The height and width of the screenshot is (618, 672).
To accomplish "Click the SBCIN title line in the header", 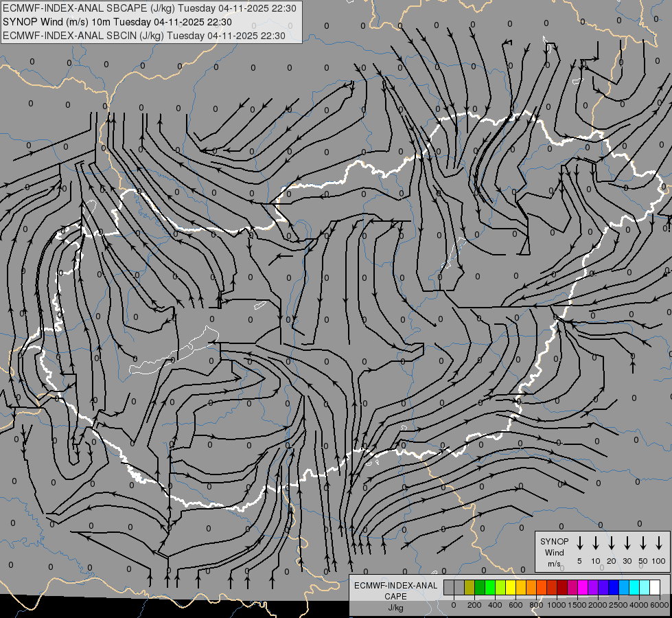I will 144,36.
